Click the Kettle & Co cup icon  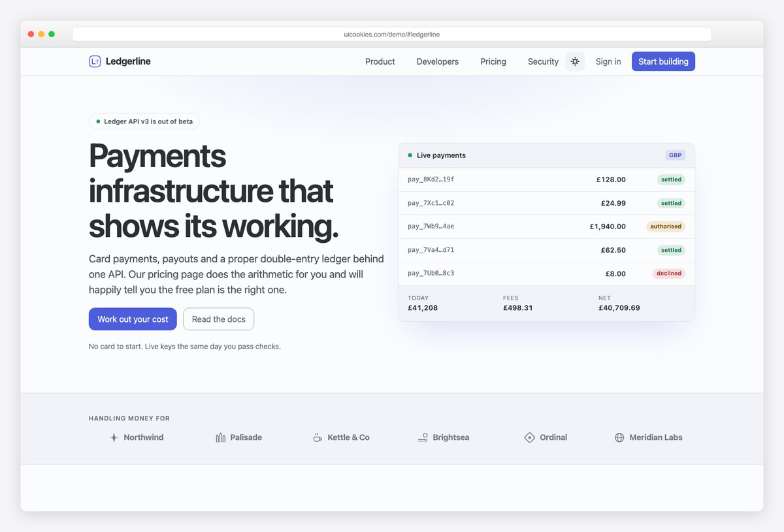(318, 437)
